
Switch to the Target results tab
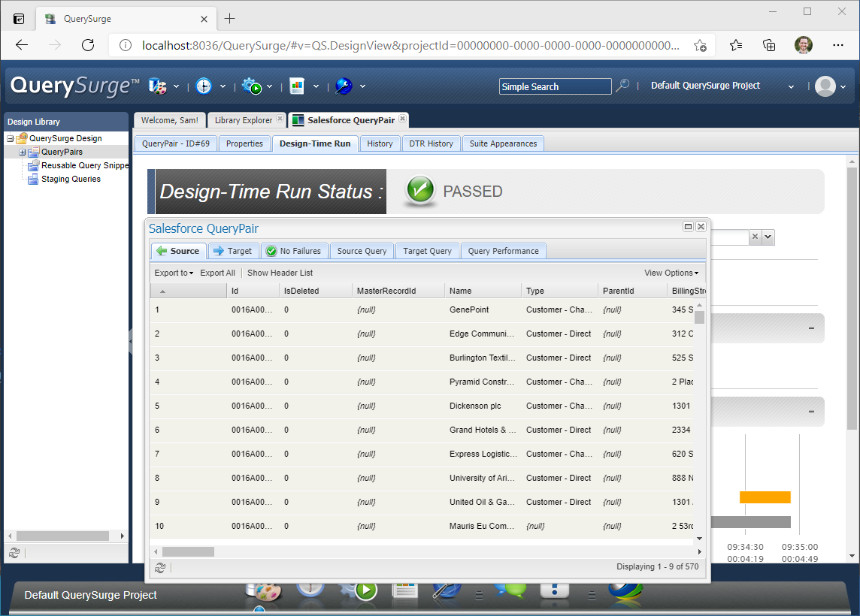tap(233, 251)
